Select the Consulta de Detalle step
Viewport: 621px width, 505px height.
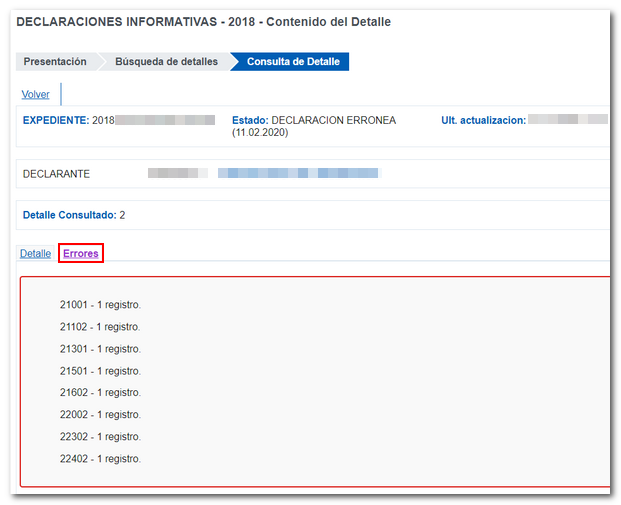[x=293, y=62]
